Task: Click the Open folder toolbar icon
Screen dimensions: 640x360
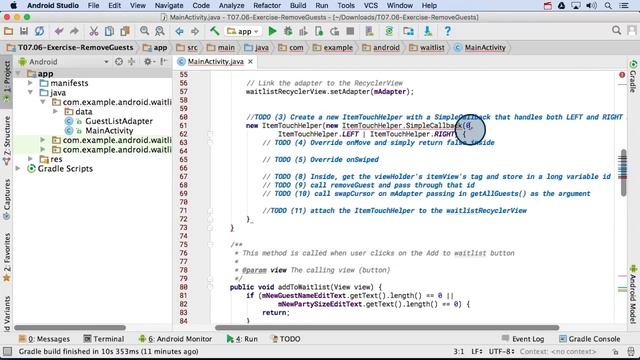Action: 8,31
